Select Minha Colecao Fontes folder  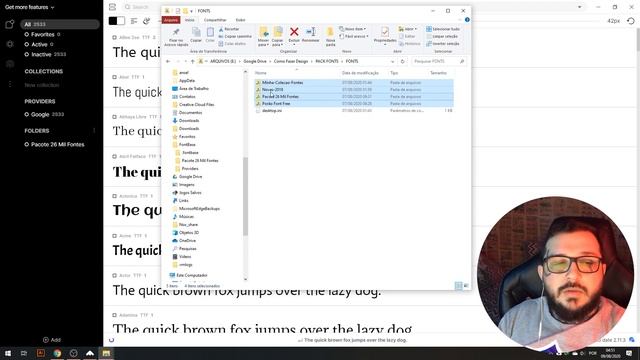pos(353,82)
